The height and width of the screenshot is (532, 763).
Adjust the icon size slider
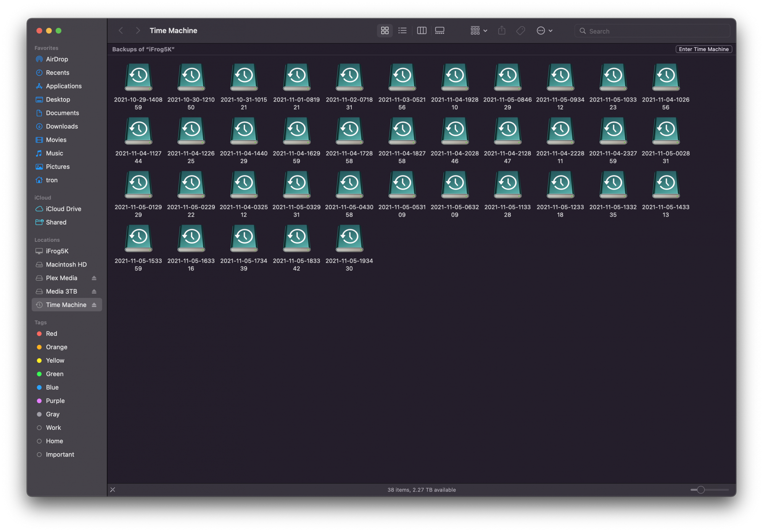(x=701, y=490)
